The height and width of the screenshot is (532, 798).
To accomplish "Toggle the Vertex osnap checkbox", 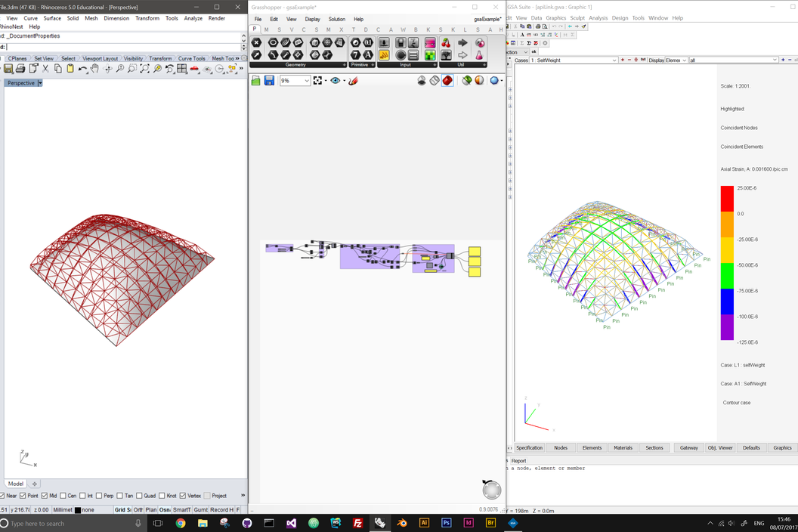I will tap(183, 496).
